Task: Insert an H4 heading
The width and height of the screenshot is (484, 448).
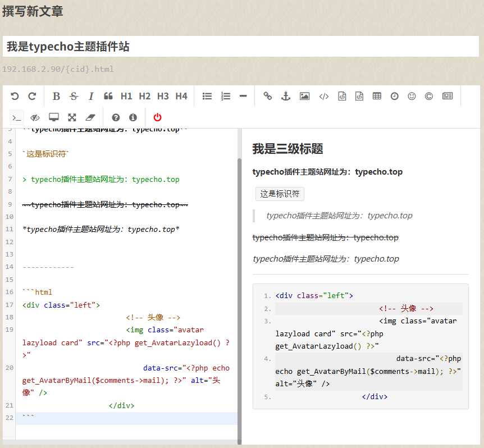Action: (x=181, y=96)
